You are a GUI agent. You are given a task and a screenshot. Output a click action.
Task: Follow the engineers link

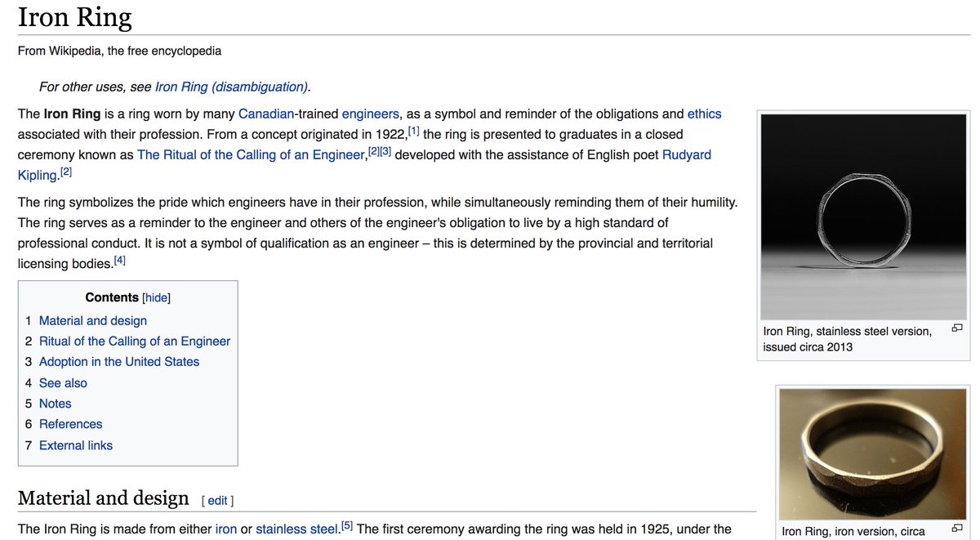point(370,114)
